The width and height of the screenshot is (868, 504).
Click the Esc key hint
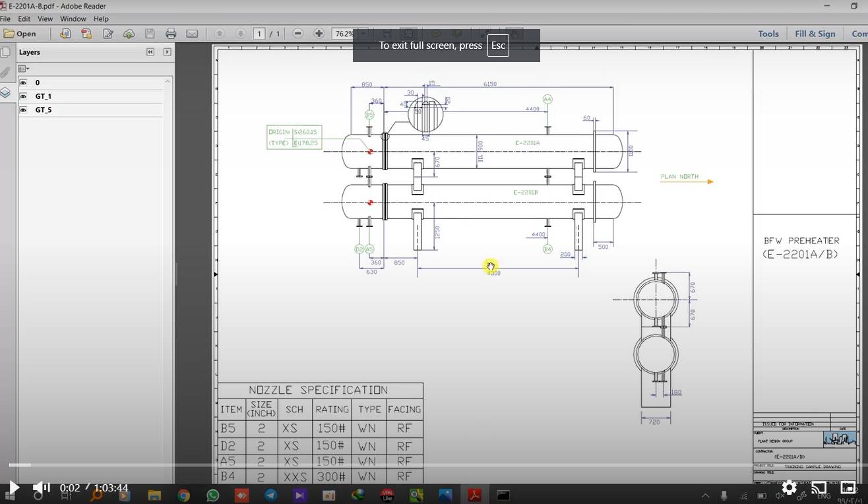click(498, 46)
